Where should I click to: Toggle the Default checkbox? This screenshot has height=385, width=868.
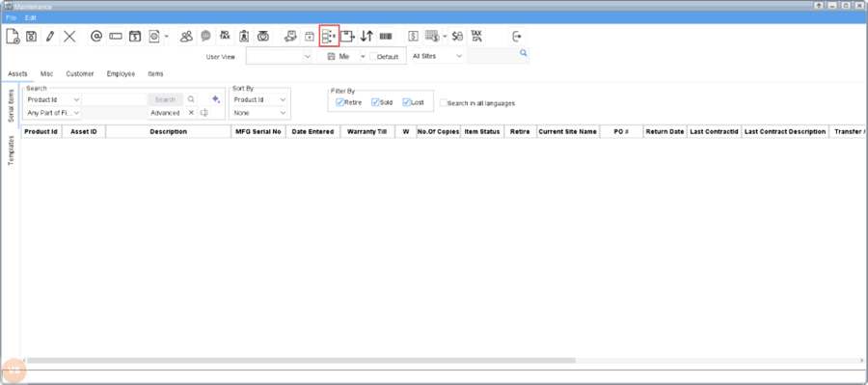[x=373, y=56]
